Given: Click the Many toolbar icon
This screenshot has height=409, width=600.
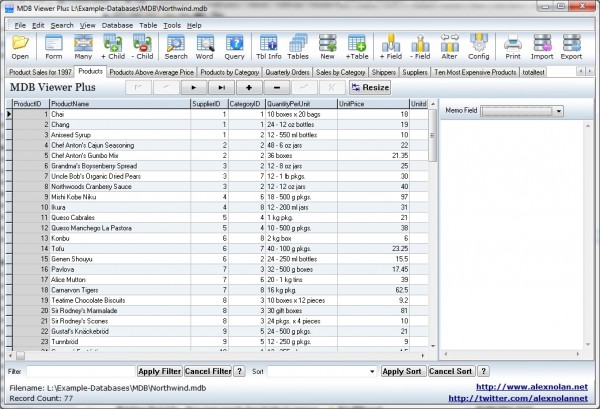Looking at the screenshot, I should 83,47.
